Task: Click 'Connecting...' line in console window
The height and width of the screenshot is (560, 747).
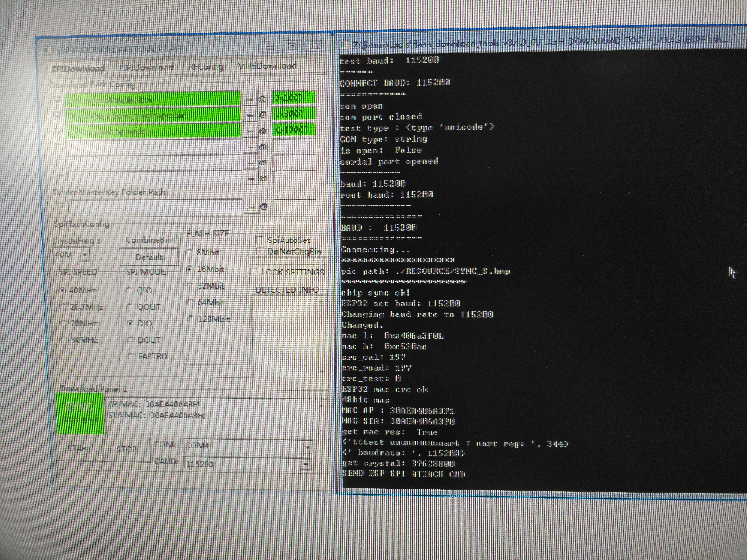Action: coord(376,250)
